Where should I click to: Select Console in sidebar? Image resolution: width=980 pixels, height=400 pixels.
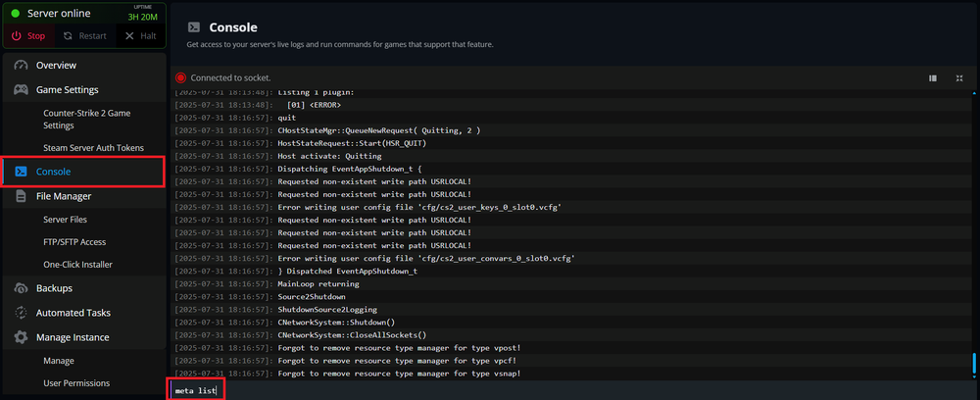83,172
